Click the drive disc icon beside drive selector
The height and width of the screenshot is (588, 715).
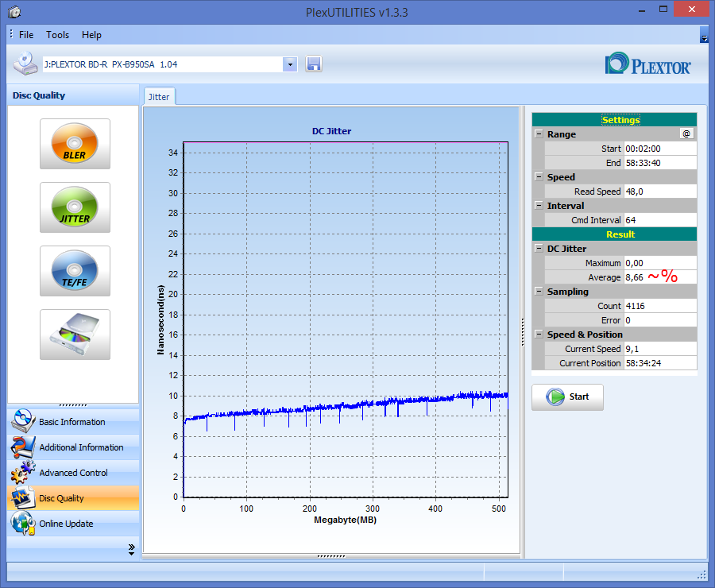[25, 64]
